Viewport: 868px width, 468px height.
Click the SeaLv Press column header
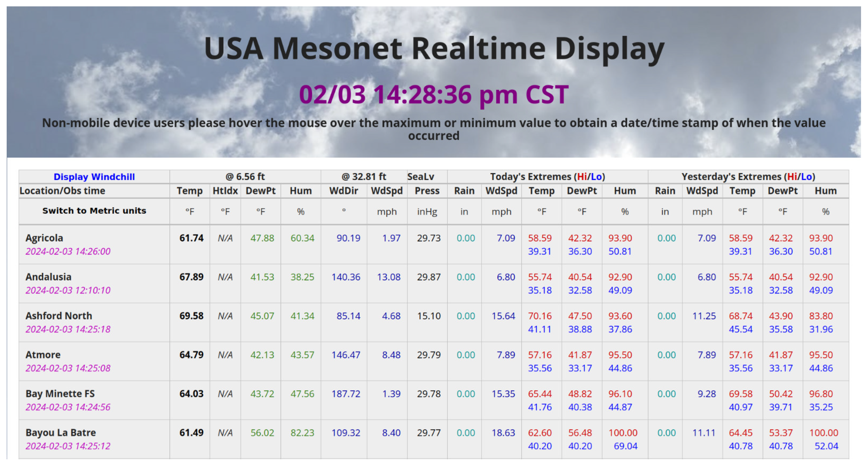[427, 191]
